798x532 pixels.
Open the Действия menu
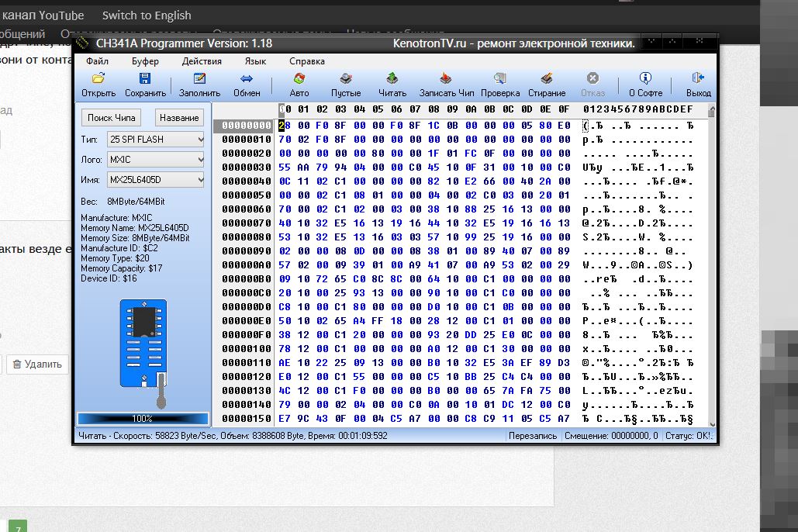point(202,61)
